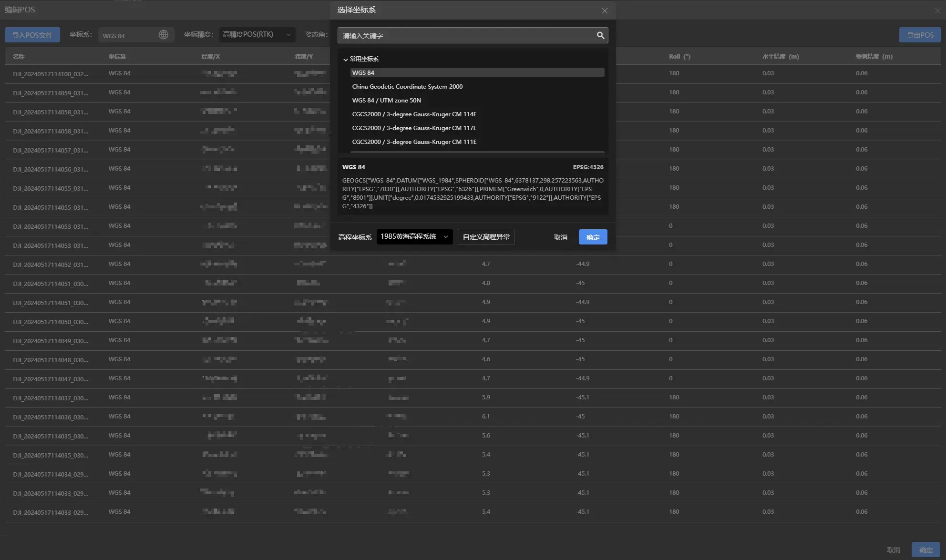The width and height of the screenshot is (946, 560).
Task: Click the 导出POS button
Action: pyautogui.click(x=920, y=35)
